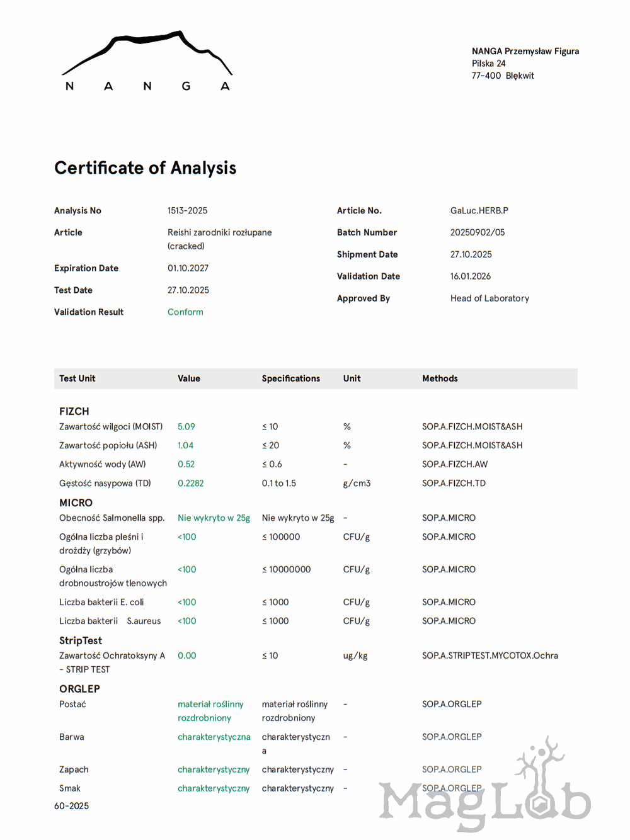Screen dimensions: 630x840
Task: Select the MICRO section heading
Action: [76, 503]
